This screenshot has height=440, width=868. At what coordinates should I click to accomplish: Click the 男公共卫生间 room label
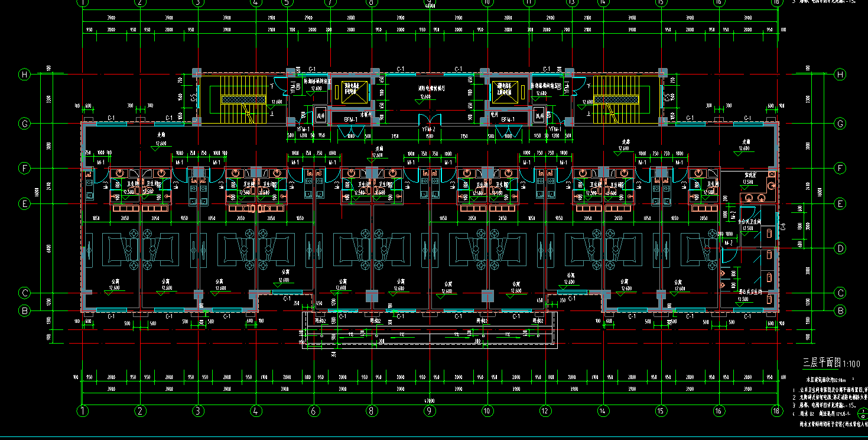[750, 292]
